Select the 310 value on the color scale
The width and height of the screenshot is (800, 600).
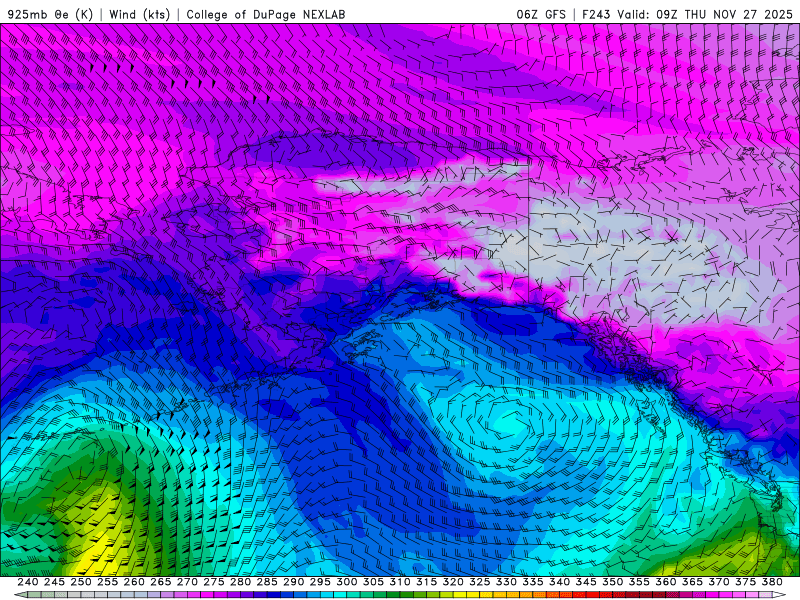point(399,582)
